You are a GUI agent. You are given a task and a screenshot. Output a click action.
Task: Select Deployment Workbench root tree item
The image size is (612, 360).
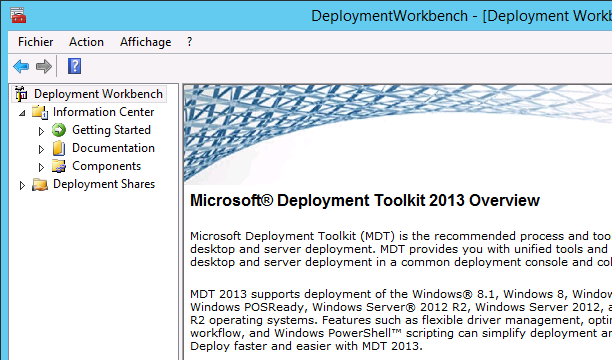(98, 94)
